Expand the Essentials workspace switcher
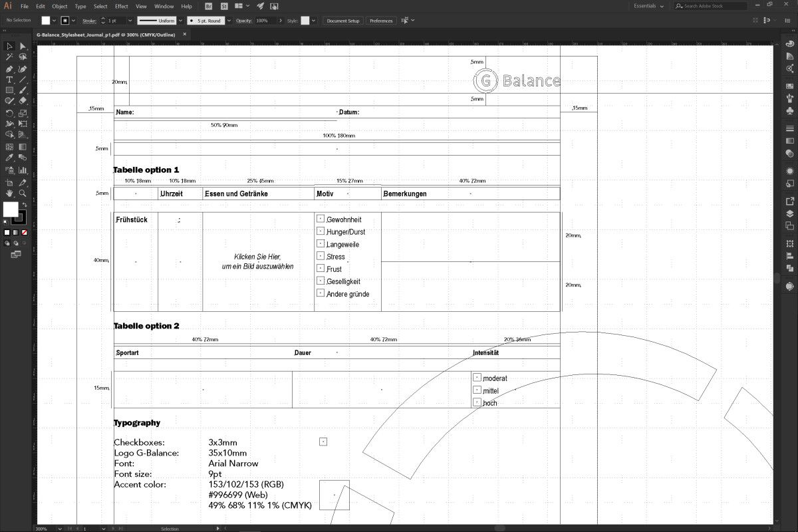 tap(648, 6)
